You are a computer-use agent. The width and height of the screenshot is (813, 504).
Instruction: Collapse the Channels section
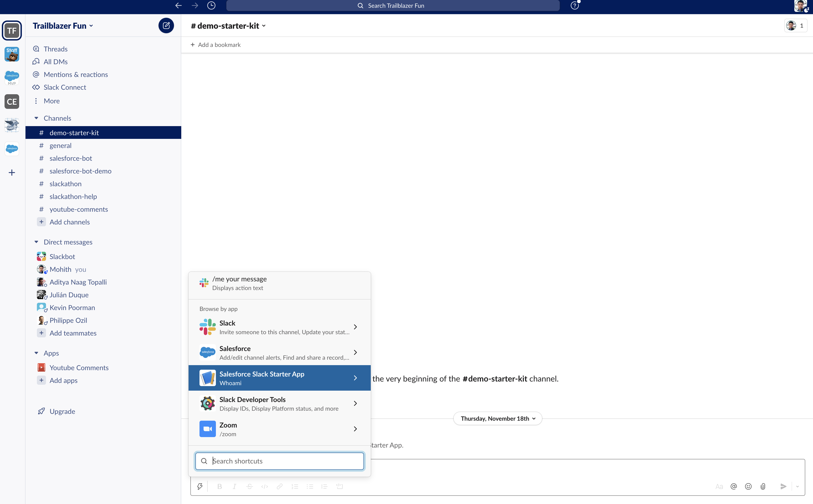pos(36,118)
